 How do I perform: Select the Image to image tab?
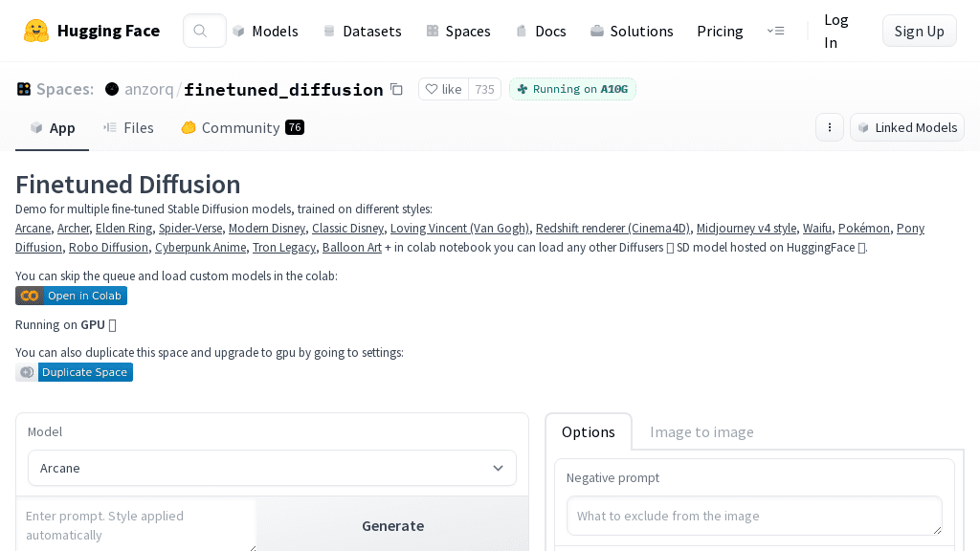(702, 431)
